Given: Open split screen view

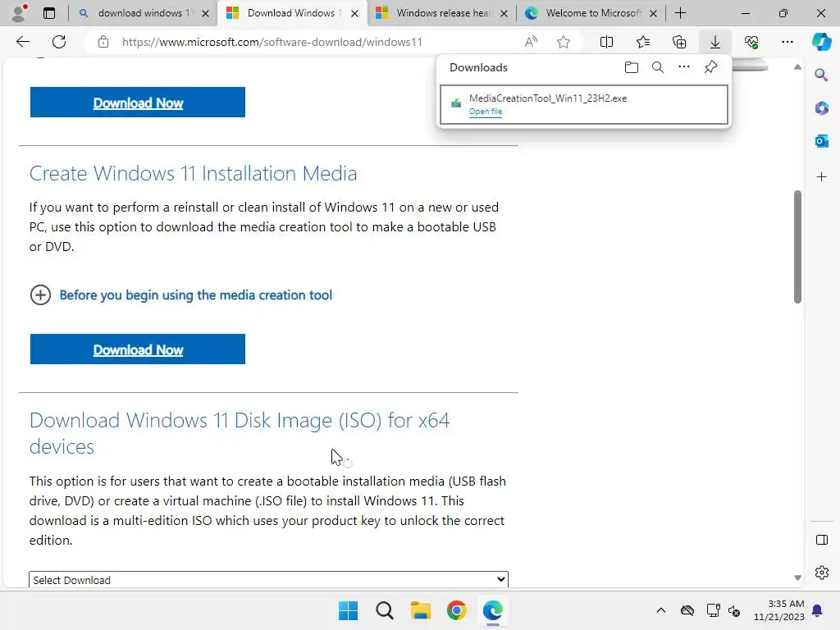Looking at the screenshot, I should 606,42.
